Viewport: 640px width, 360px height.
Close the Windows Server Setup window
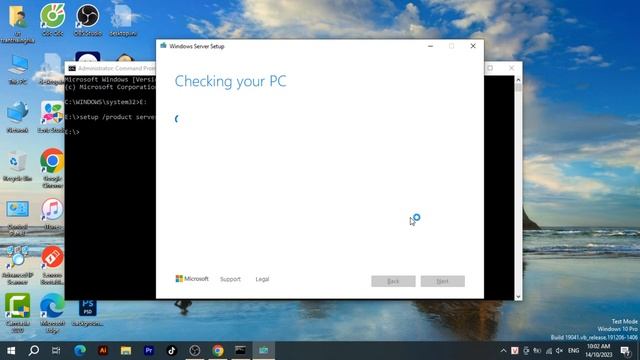point(473,46)
